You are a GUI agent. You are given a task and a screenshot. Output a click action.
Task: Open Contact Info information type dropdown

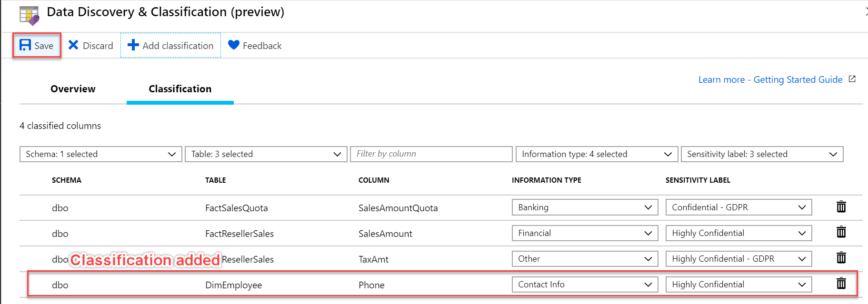585,284
